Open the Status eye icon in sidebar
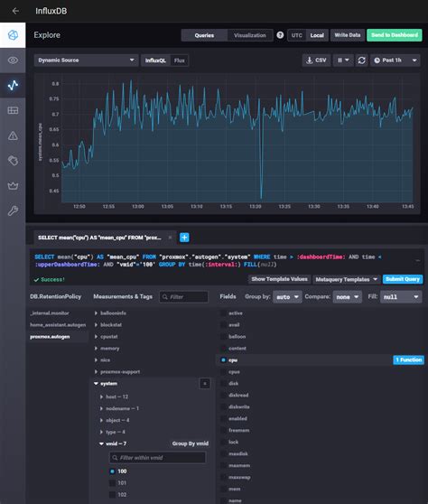The image size is (428, 504). coord(13,61)
